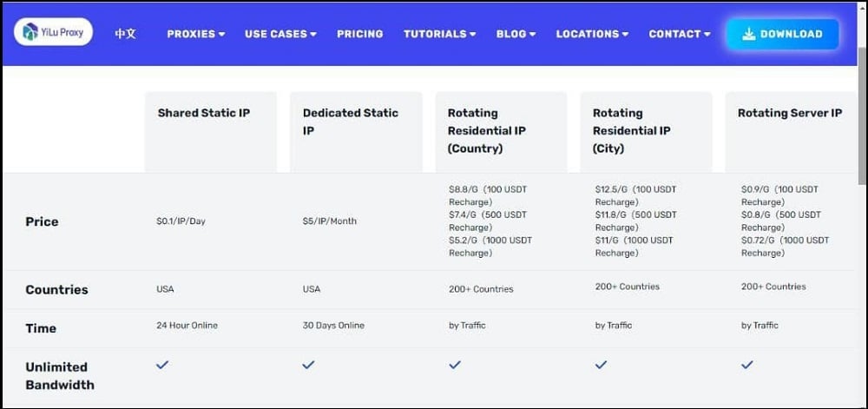Click the Rotating Residential City bandwidth checkmark
868x409 pixels.
pos(601,365)
